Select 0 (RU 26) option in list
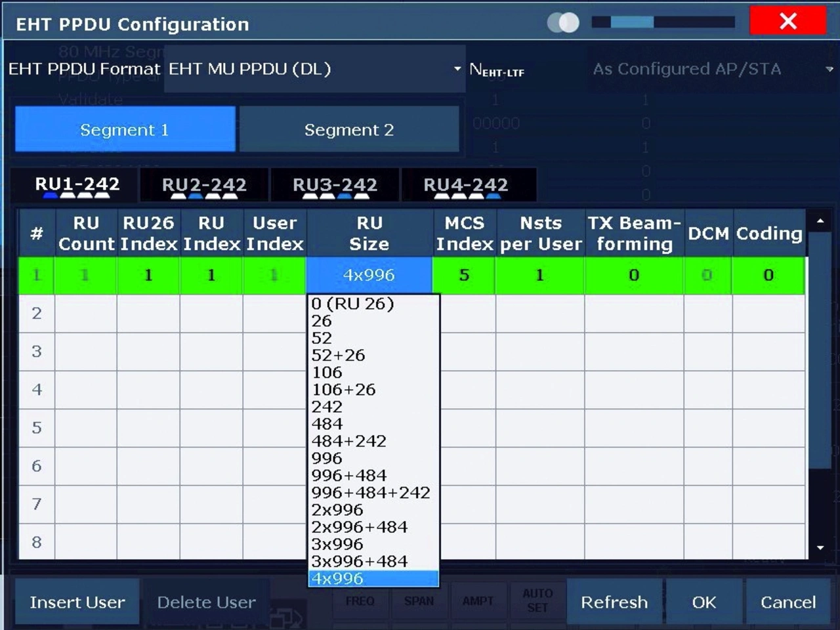Viewport: 840px width, 630px height. 353,304
